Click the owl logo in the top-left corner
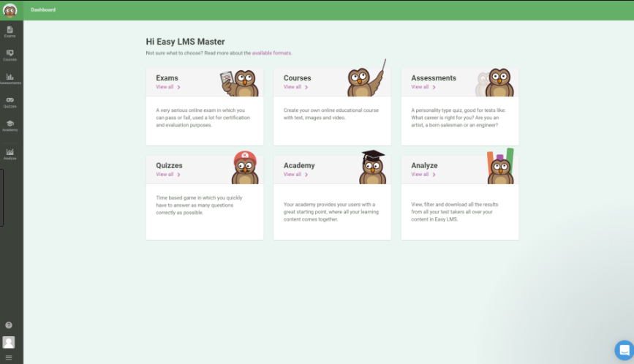The width and height of the screenshot is (634, 364). pyautogui.click(x=10, y=10)
